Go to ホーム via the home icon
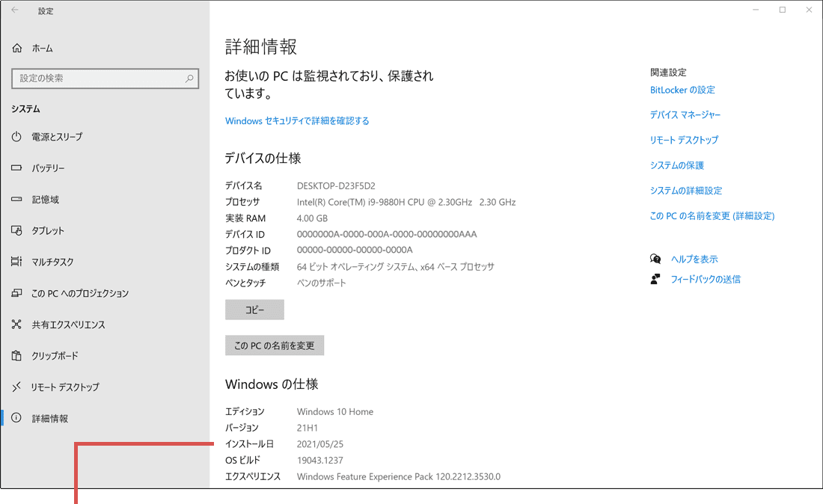The width and height of the screenshot is (823, 504). point(16,48)
